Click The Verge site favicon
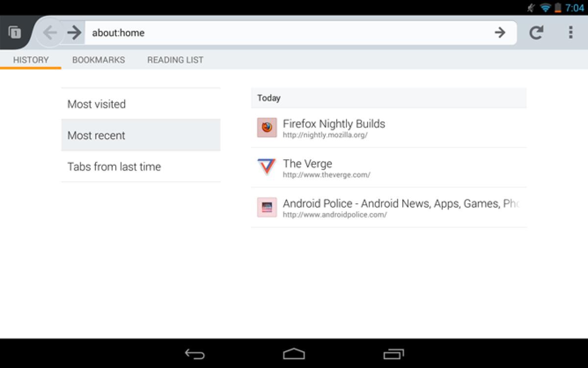Viewport: 588px width, 368px height. (x=267, y=168)
